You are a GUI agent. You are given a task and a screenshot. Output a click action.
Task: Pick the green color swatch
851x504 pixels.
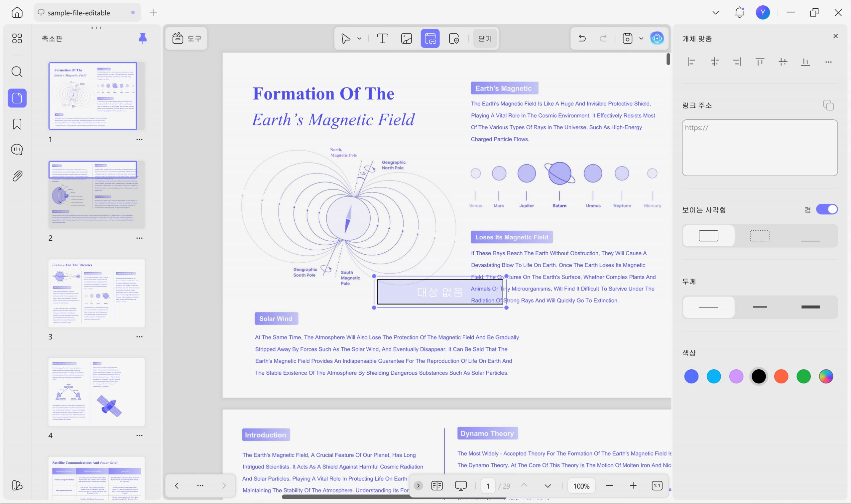[x=803, y=376]
